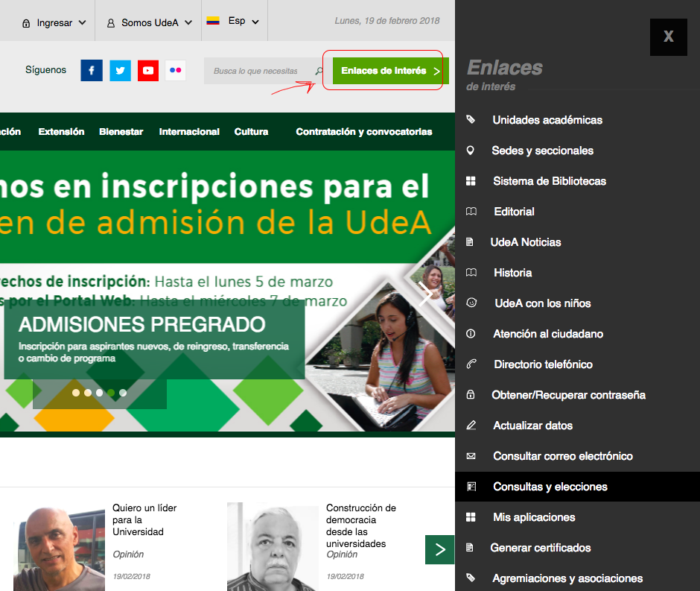
Task: Select the green fourth banner slide dot
Action: 111,393
